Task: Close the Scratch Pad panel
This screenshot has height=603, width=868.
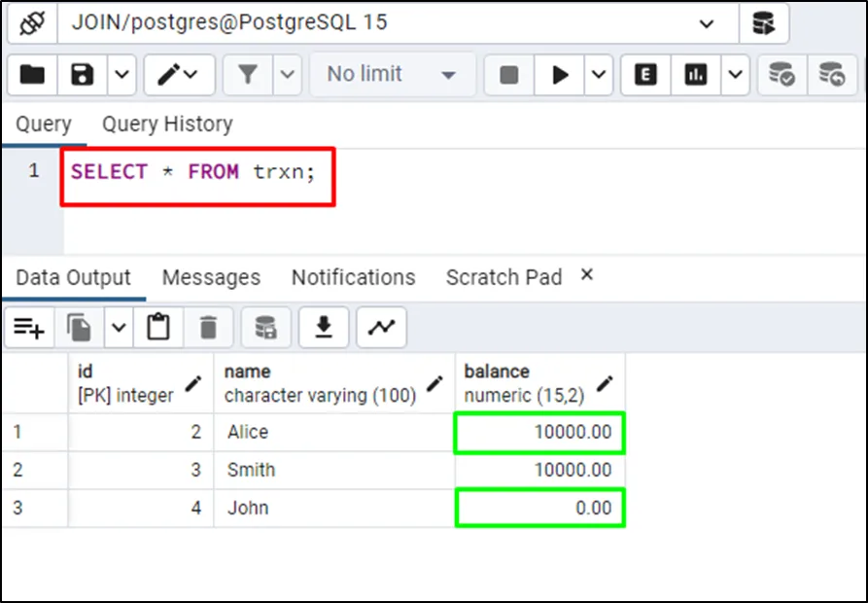Action: 586,275
